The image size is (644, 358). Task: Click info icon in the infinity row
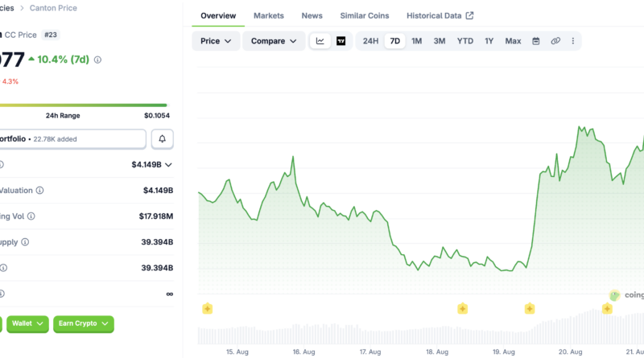pyautogui.click(x=2, y=294)
